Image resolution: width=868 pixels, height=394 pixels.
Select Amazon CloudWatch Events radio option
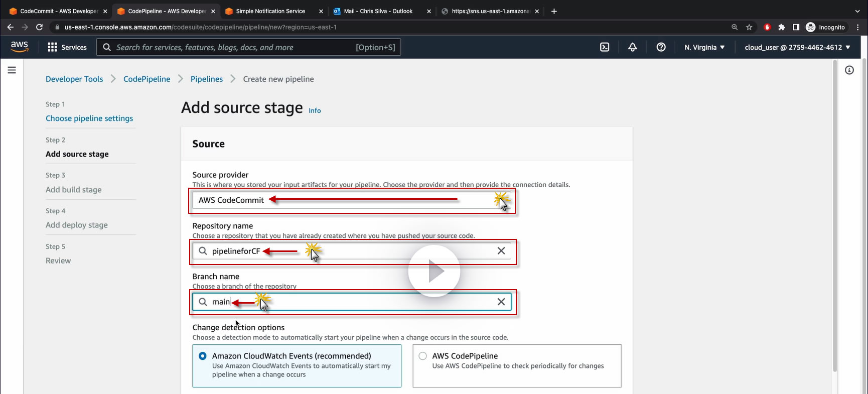(203, 356)
